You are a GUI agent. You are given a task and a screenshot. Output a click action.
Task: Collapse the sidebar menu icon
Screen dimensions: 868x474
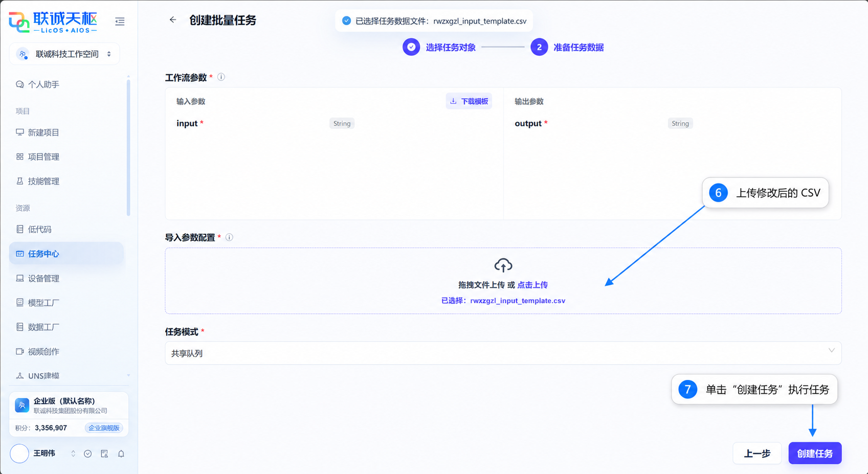[x=120, y=21]
